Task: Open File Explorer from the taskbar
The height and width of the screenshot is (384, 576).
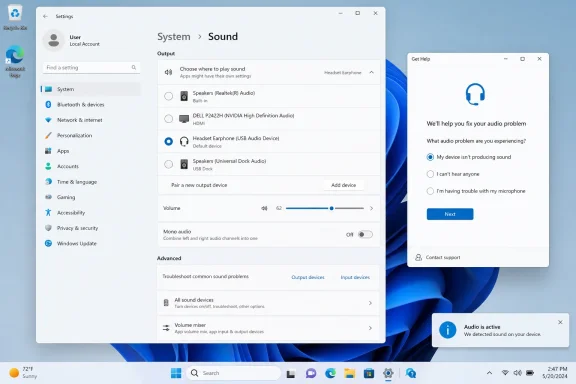Action: click(x=349, y=373)
